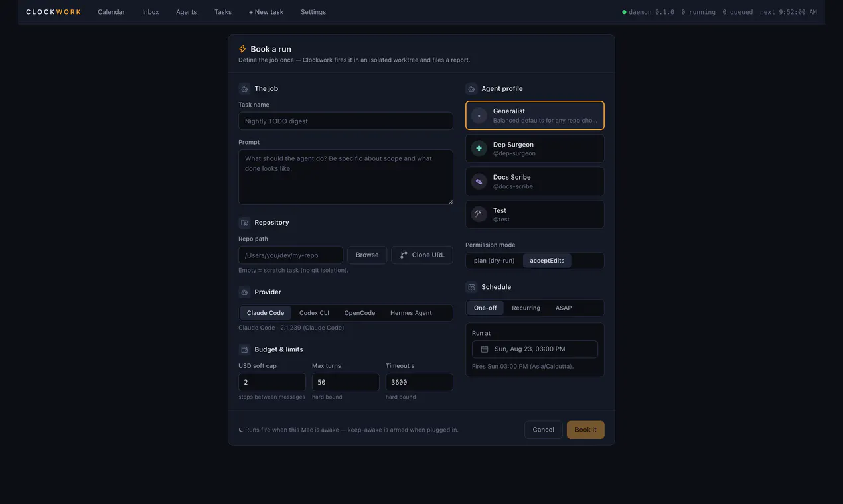This screenshot has height=504, width=843.
Task: Click the robot icon next to The job
Action: point(244,88)
